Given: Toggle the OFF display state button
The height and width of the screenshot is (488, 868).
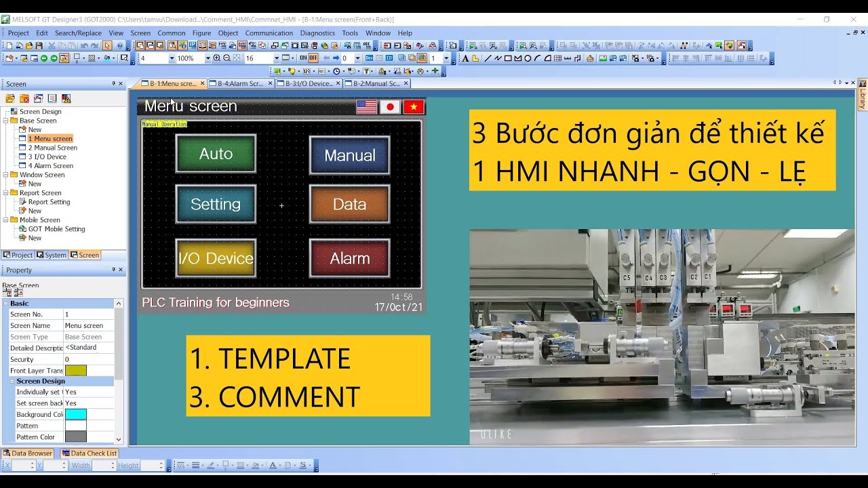Looking at the screenshot, I should [x=313, y=58].
